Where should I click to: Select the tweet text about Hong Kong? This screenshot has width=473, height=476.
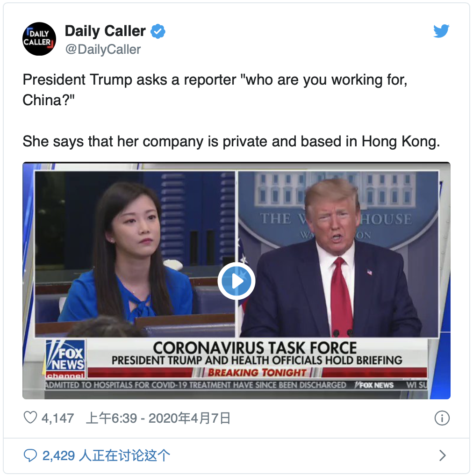coord(231,142)
